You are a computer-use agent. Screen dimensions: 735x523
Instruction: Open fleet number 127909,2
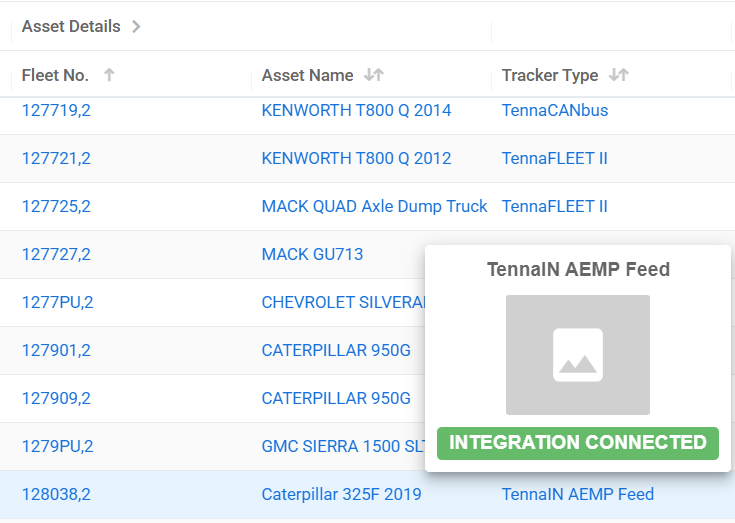[x=56, y=398]
